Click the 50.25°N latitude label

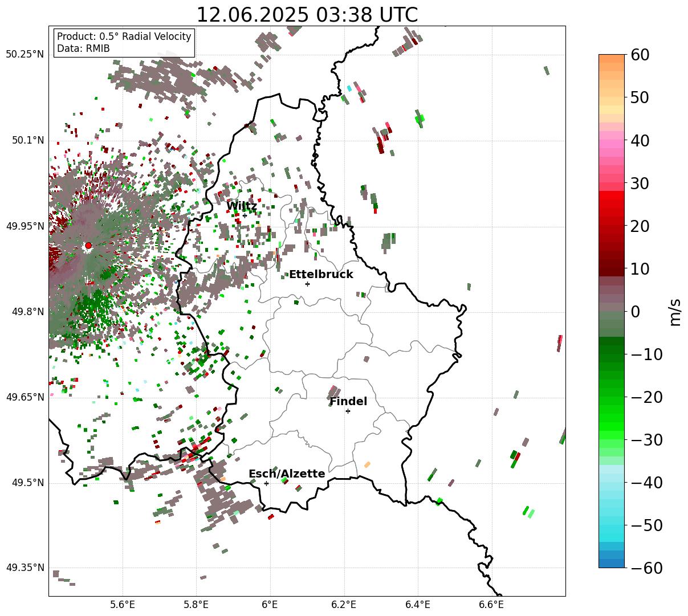25,55
